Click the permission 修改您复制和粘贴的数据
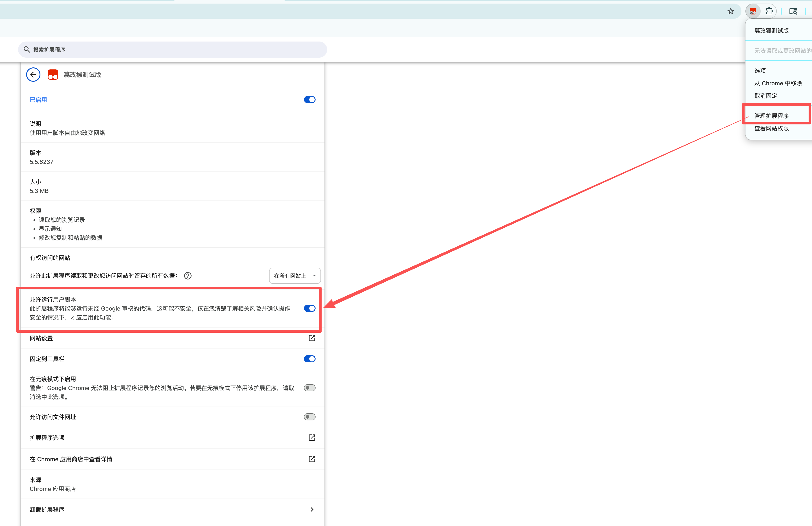 71,238
